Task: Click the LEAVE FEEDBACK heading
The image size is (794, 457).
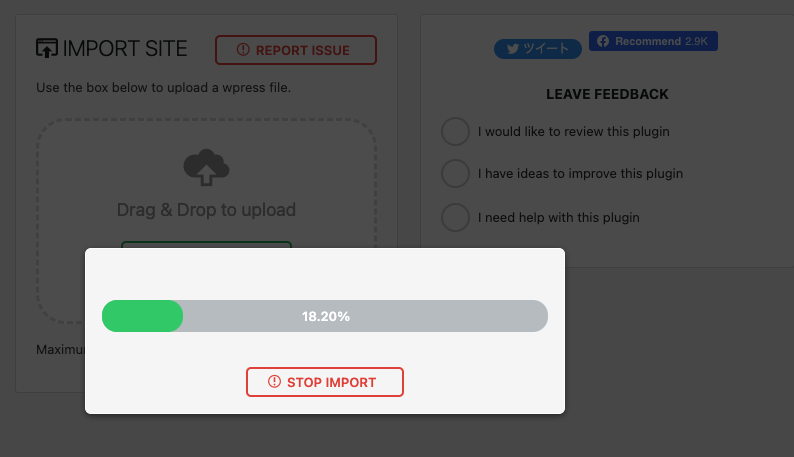Action: coord(607,94)
